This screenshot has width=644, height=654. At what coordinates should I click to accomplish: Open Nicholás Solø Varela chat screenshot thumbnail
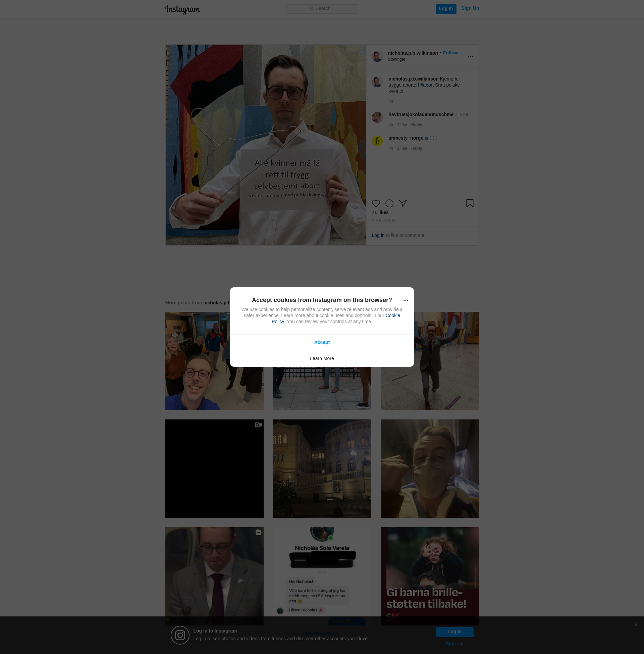click(322, 576)
